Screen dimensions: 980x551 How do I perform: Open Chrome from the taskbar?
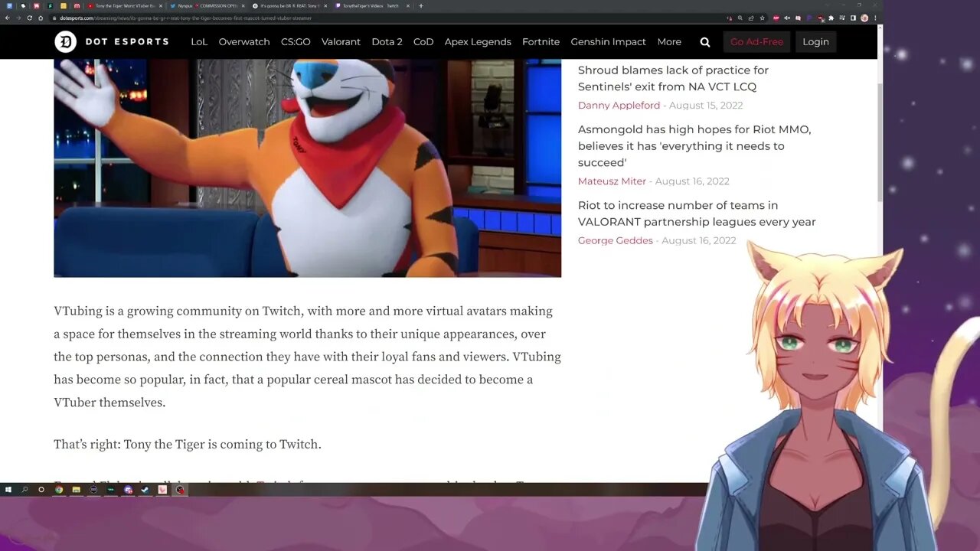click(59, 490)
